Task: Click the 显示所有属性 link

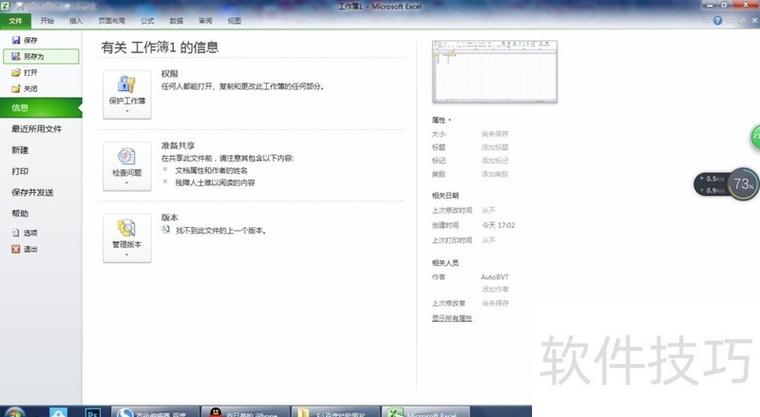Action: coord(452,318)
